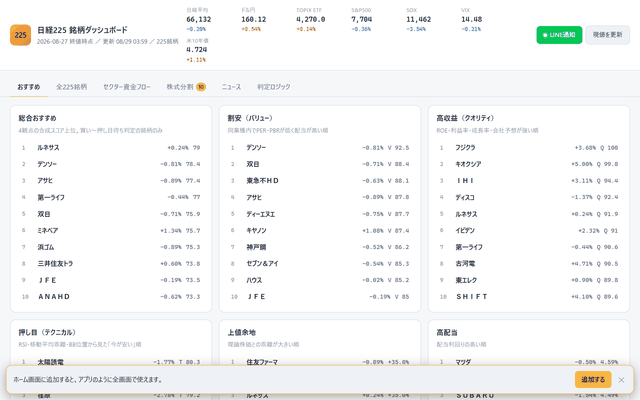Open 双日 row with V 88.4
The image size is (640, 400).
[320, 164]
